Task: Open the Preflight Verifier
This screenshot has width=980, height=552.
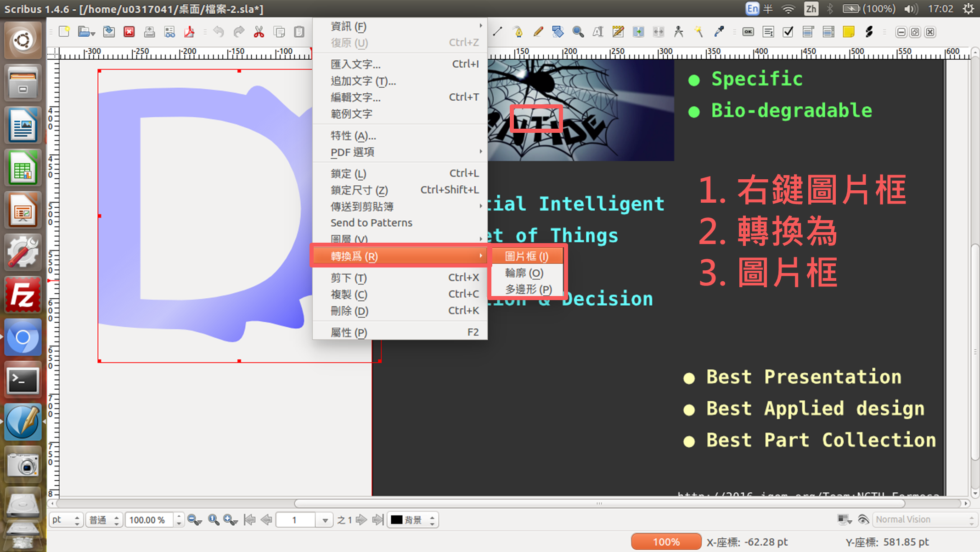Action: 169,32
